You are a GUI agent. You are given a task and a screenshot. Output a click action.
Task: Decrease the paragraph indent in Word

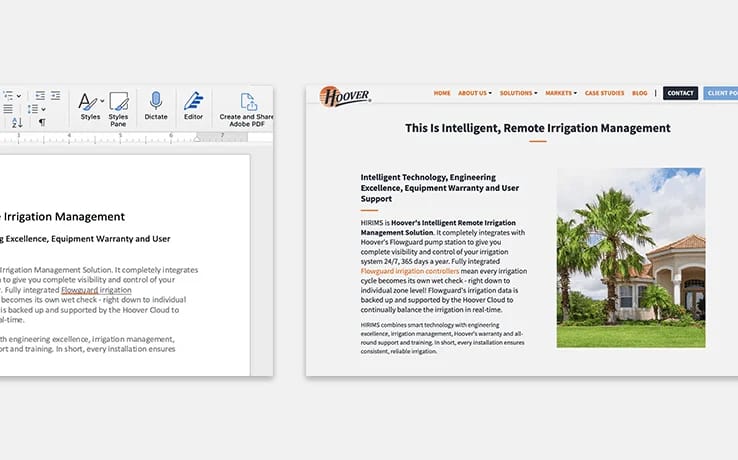click(40, 96)
